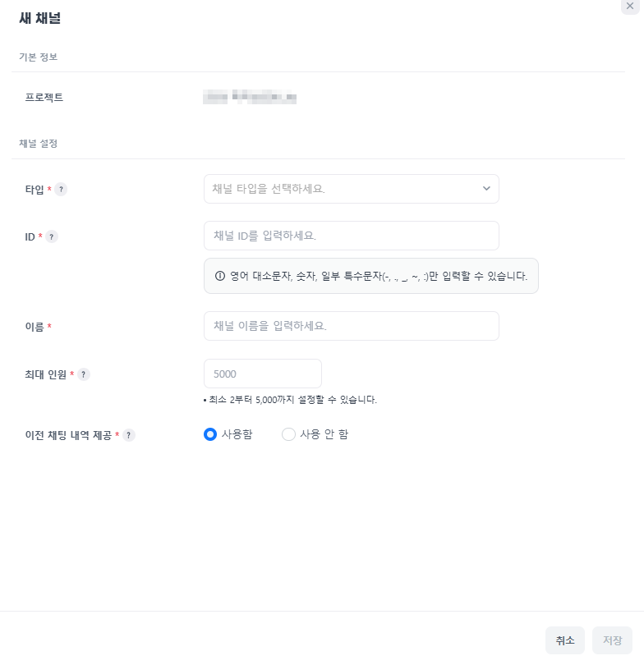
Task: Click the 새 채널 dialog title
Action: tap(39, 18)
